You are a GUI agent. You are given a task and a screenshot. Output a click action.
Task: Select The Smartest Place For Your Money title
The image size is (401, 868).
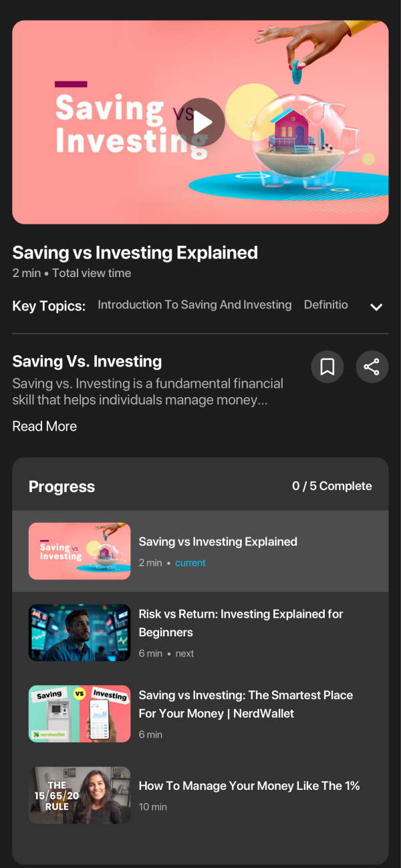pos(245,704)
